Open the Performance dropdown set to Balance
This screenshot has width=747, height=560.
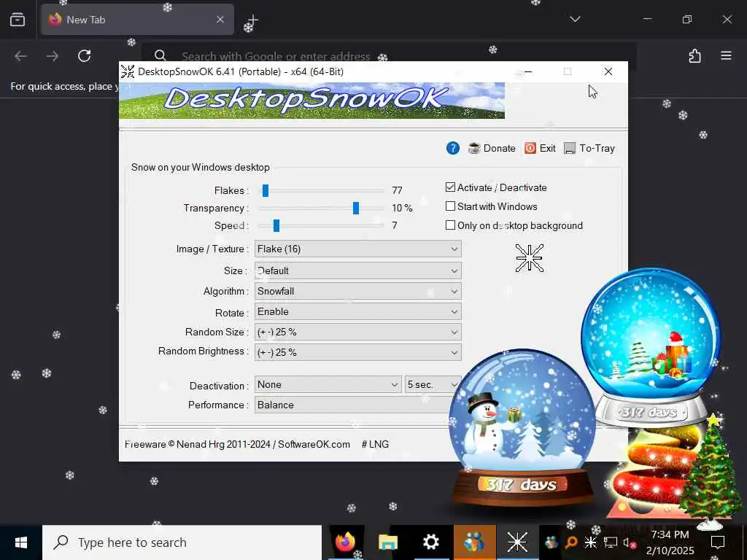pos(353,405)
